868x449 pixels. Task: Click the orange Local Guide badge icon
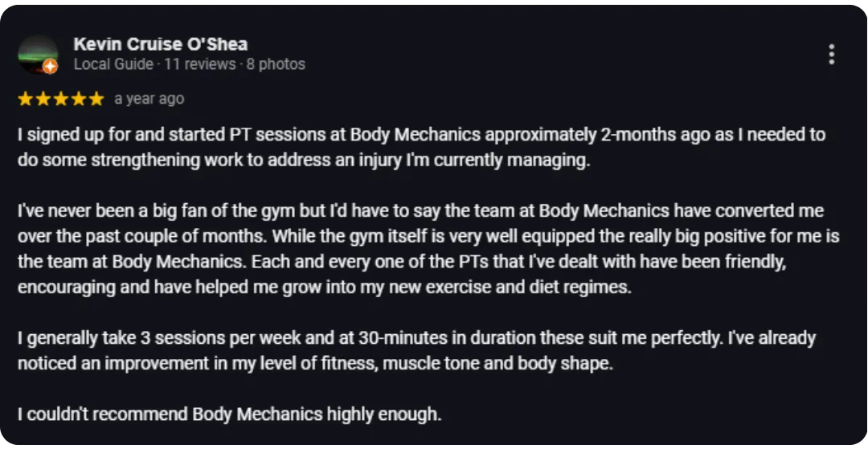click(x=51, y=67)
